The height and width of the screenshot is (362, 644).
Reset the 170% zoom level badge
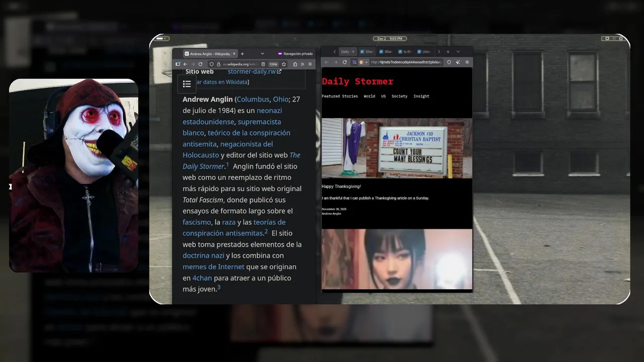tap(273, 64)
